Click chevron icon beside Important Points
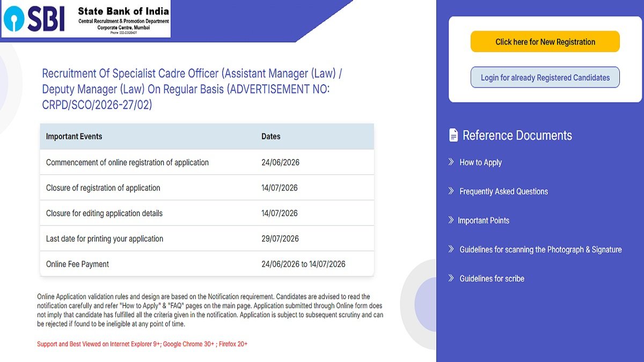This screenshot has height=362, width=644. point(451,220)
